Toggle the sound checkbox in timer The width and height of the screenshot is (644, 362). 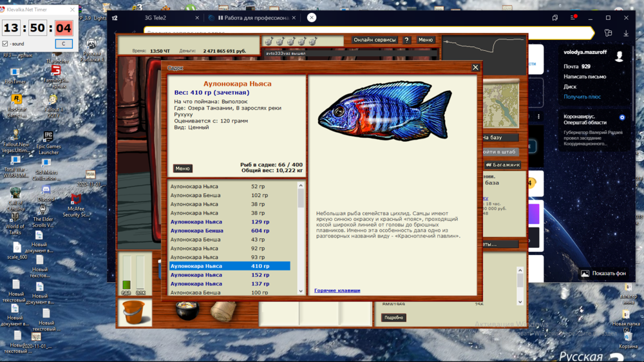[x=6, y=44]
